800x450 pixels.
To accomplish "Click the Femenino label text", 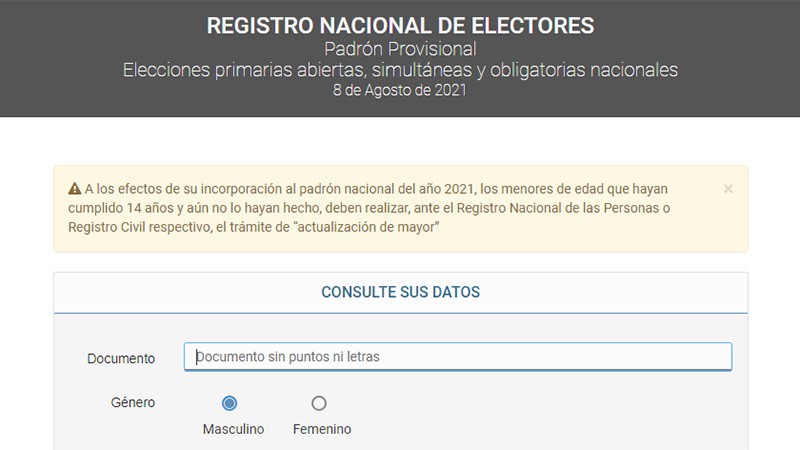I will click(x=322, y=429).
